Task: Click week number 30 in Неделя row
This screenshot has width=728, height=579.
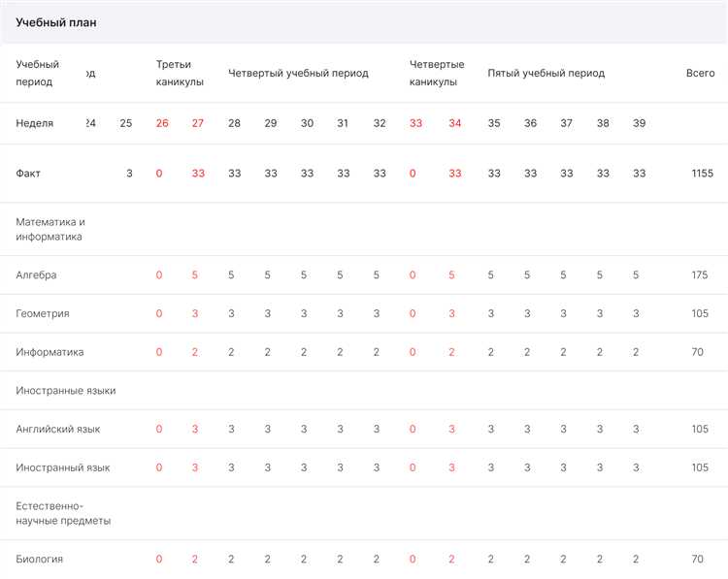Action: [307, 123]
